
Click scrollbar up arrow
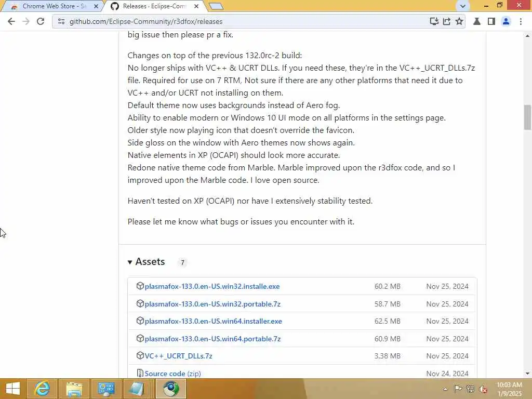[x=527, y=35]
